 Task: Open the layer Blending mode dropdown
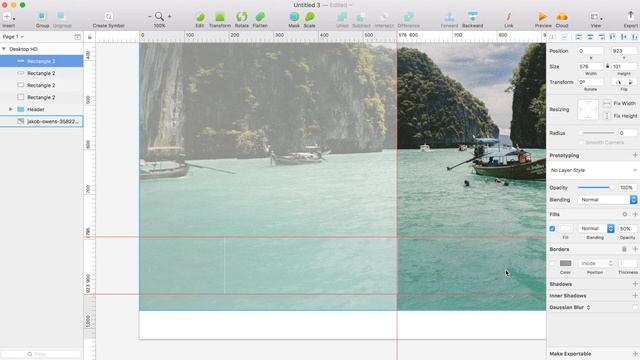607,200
